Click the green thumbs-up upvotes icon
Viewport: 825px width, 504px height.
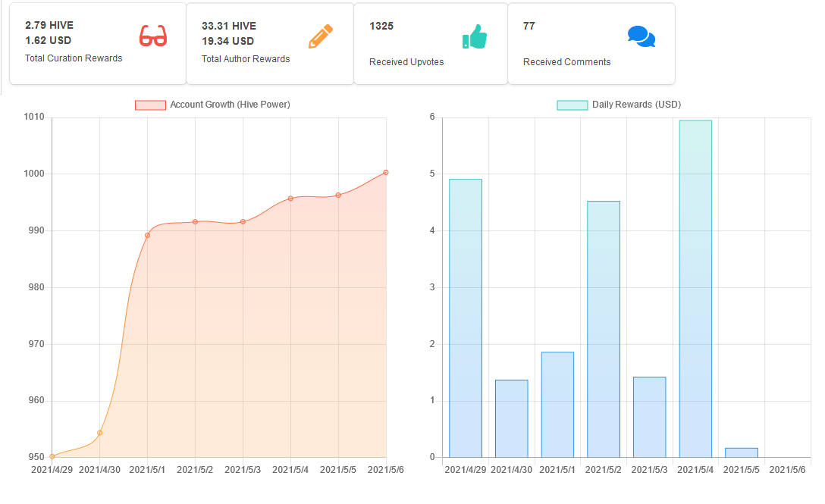pyautogui.click(x=475, y=36)
